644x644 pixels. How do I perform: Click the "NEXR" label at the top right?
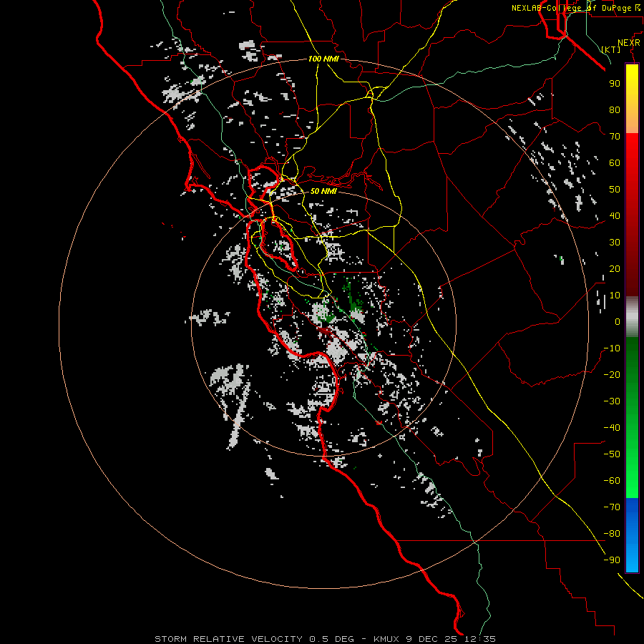click(629, 43)
